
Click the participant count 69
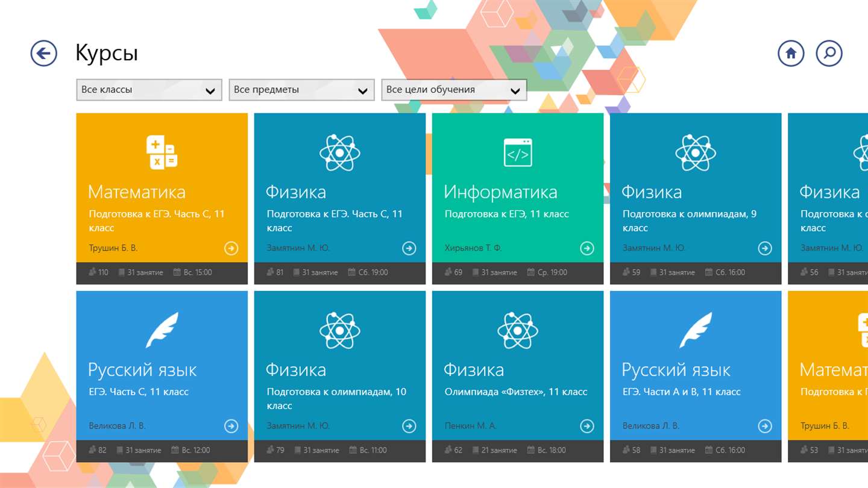tap(458, 272)
